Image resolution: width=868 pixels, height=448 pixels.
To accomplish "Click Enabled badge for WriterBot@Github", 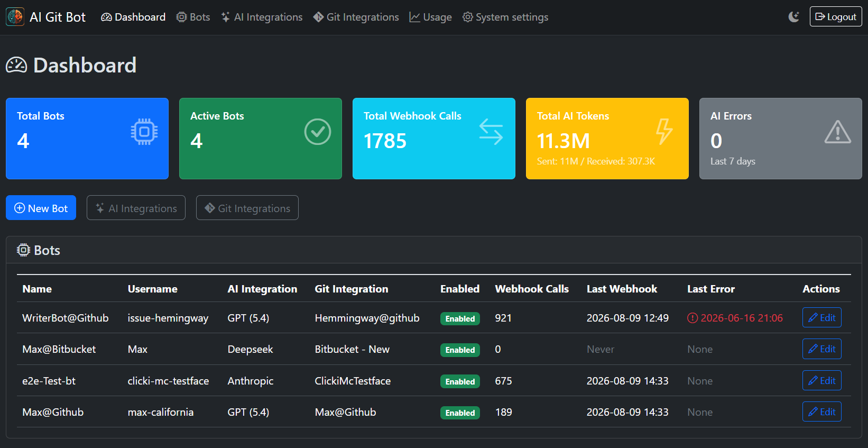I will 460,318.
